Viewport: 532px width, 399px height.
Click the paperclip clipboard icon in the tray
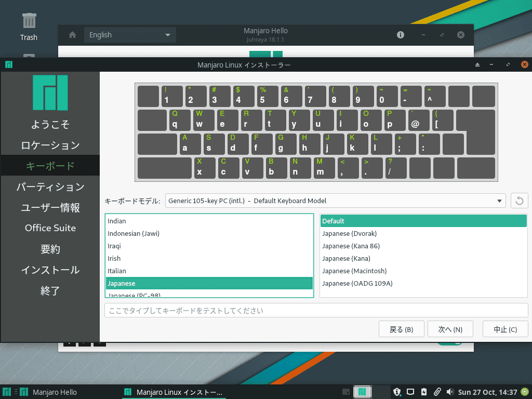click(438, 392)
